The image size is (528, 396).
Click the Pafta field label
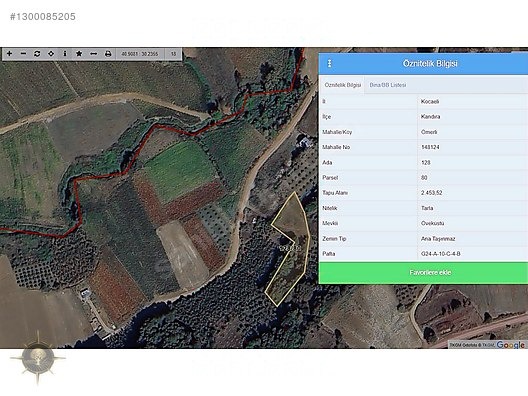click(x=329, y=254)
